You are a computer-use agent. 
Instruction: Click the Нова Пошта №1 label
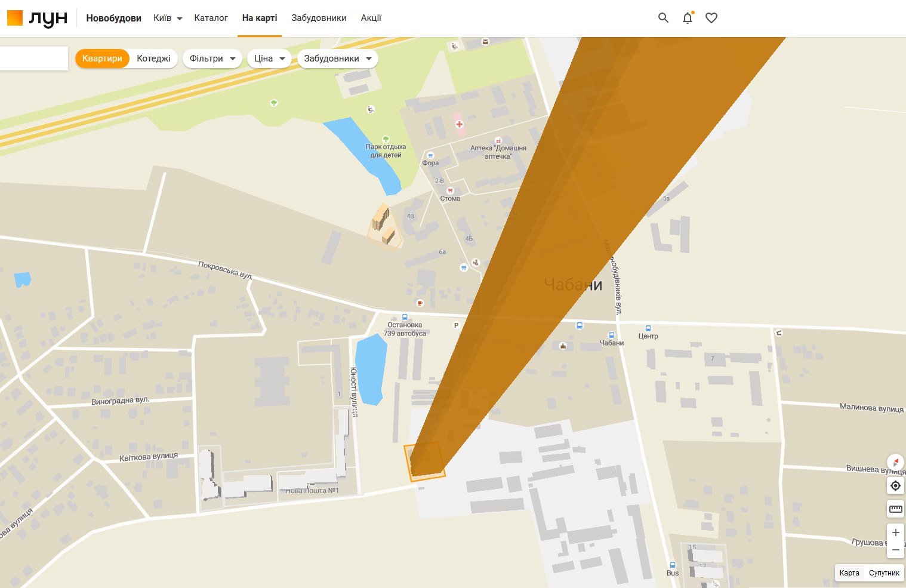(x=312, y=491)
